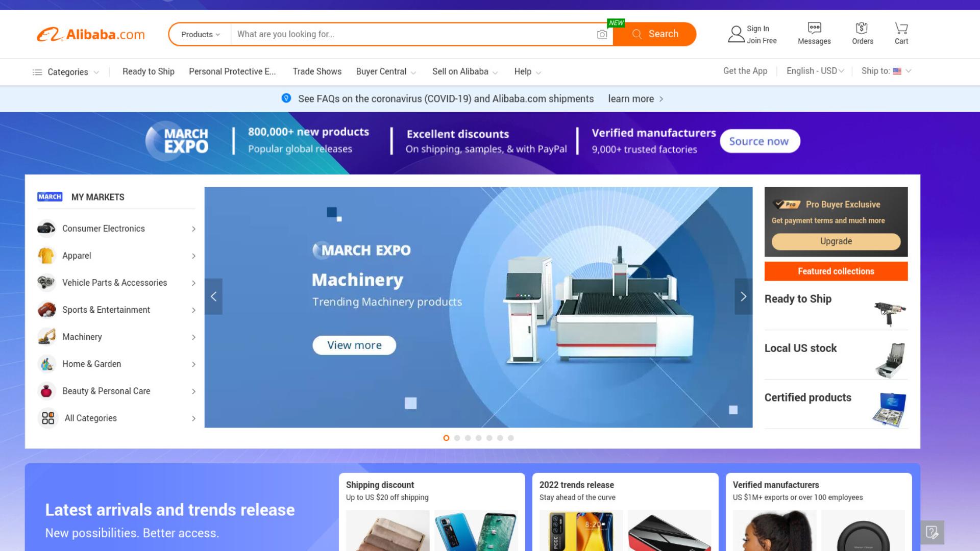Click the Consumer Electronics category icon
The width and height of the screenshot is (980, 551).
tap(46, 229)
